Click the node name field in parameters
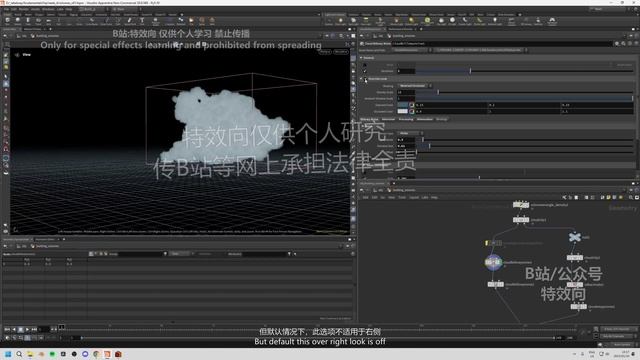 (502, 43)
